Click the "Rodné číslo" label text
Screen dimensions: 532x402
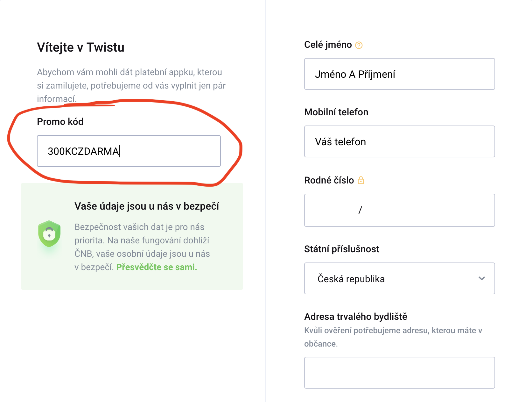[x=329, y=180]
